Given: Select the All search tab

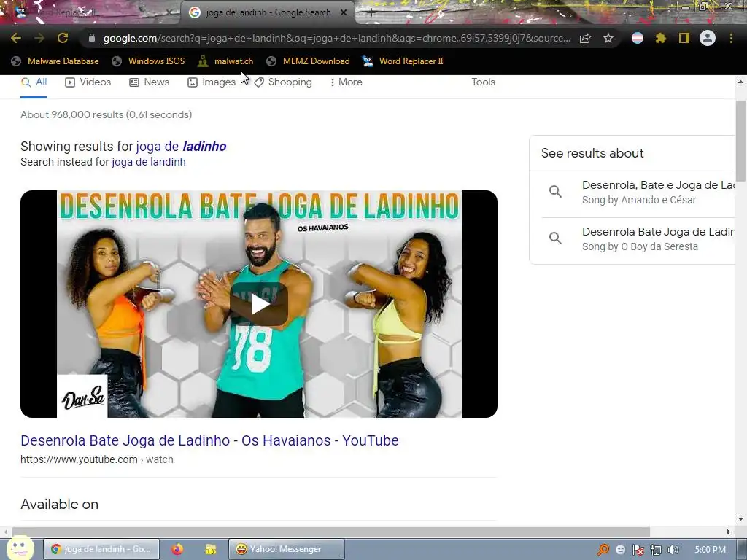Looking at the screenshot, I should tap(34, 82).
